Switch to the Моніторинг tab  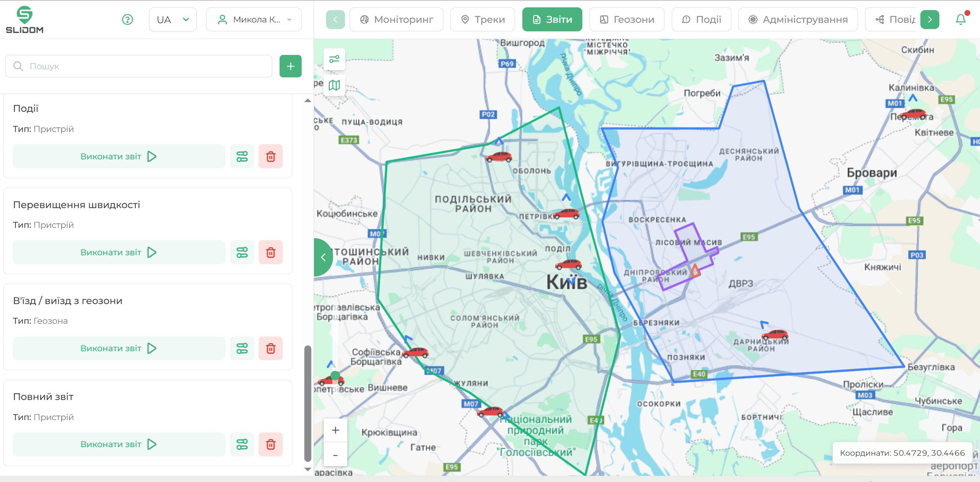pyautogui.click(x=396, y=19)
